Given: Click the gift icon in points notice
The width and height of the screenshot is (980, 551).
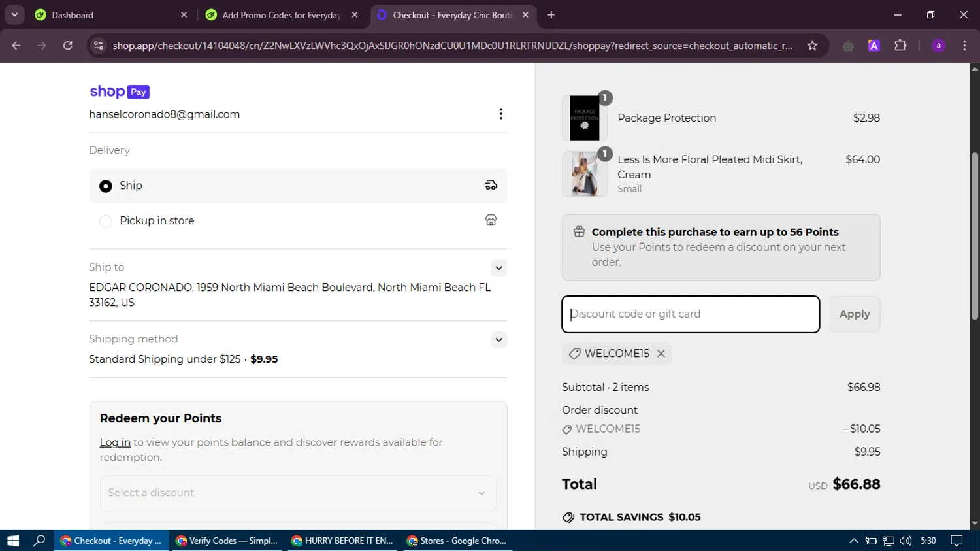Looking at the screenshot, I should coord(579,232).
